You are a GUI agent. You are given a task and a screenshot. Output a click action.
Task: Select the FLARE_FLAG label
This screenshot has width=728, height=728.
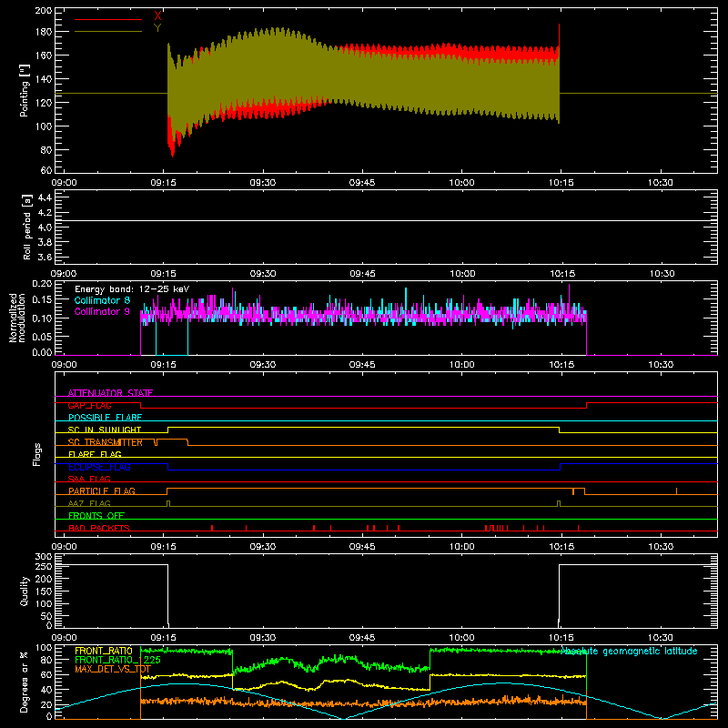95,454
